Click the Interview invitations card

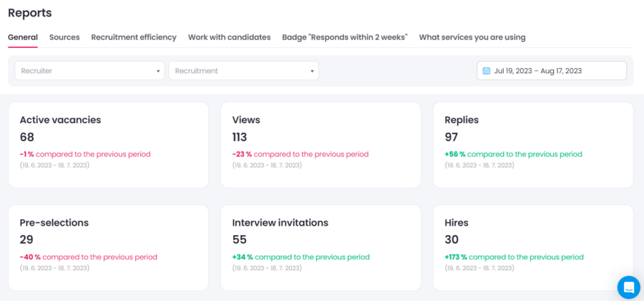click(x=320, y=248)
